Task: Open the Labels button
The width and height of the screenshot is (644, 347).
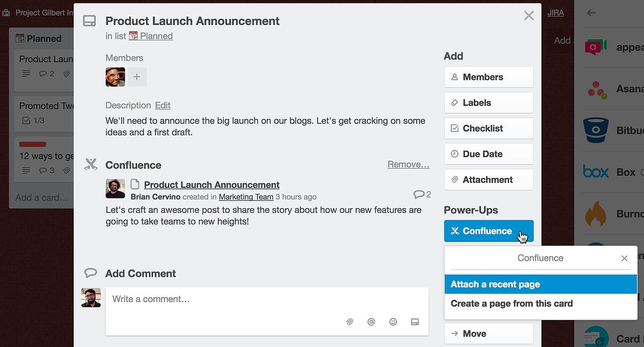Action: 488,103
